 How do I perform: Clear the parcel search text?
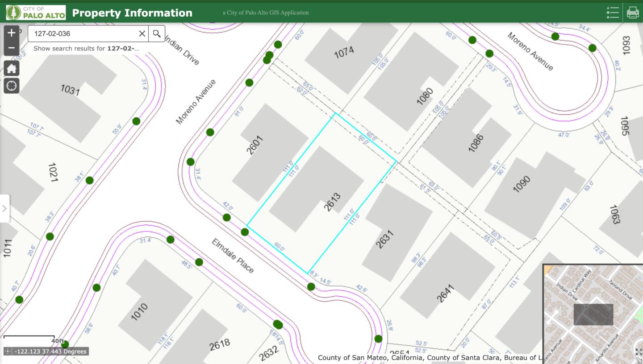142,33
